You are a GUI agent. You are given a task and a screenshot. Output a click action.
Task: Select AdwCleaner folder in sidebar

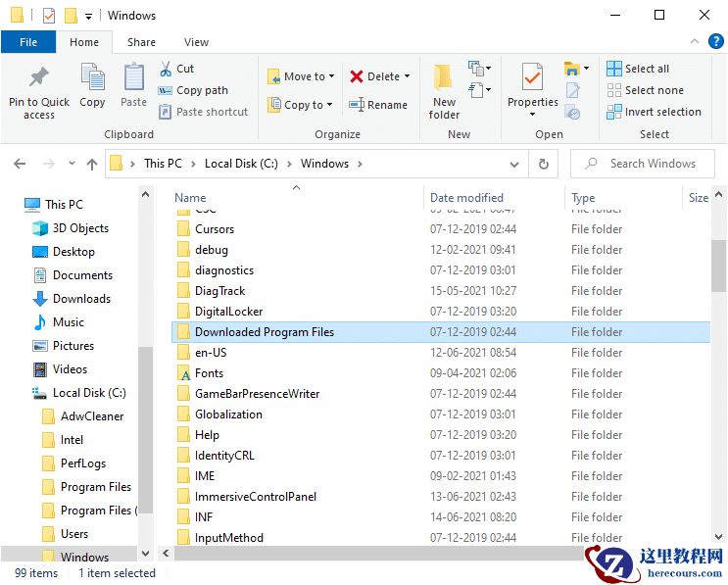(83, 416)
